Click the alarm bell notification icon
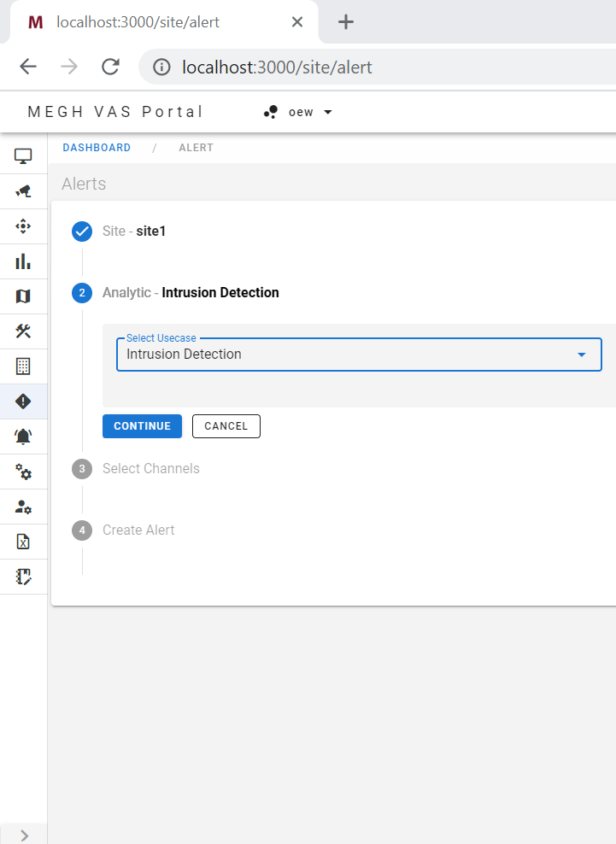 pos(23,437)
